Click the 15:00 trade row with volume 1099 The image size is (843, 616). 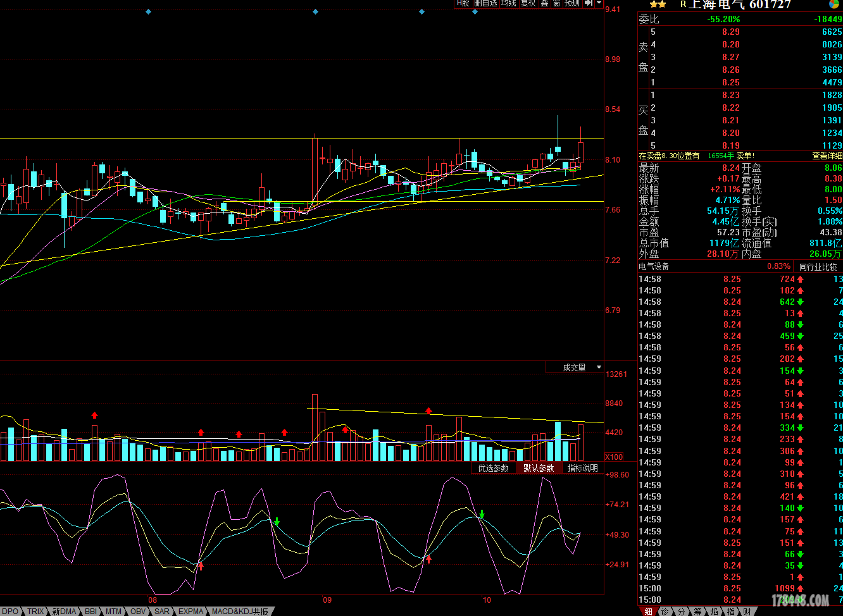tap(740, 588)
